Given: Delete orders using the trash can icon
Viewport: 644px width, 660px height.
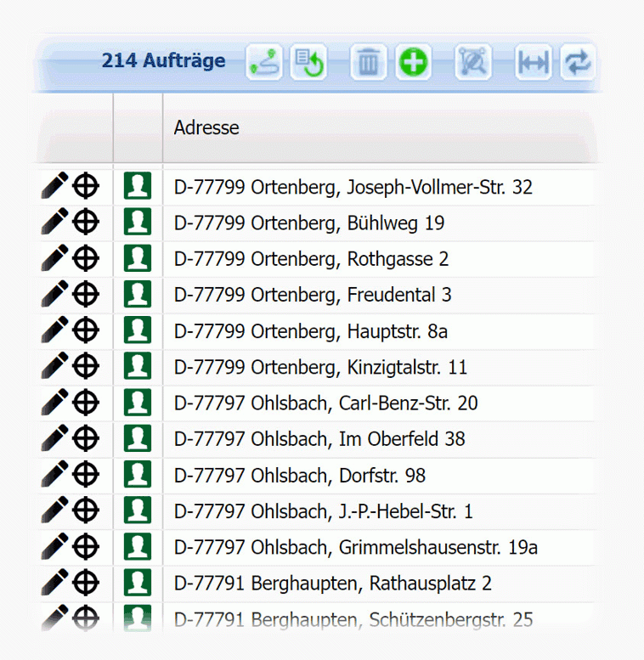Looking at the screenshot, I should [x=368, y=63].
